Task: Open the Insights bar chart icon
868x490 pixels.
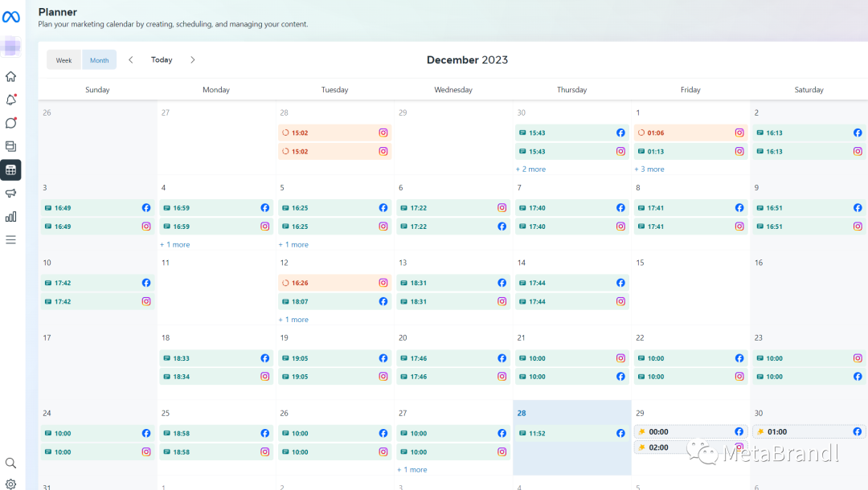Action: pos(10,216)
